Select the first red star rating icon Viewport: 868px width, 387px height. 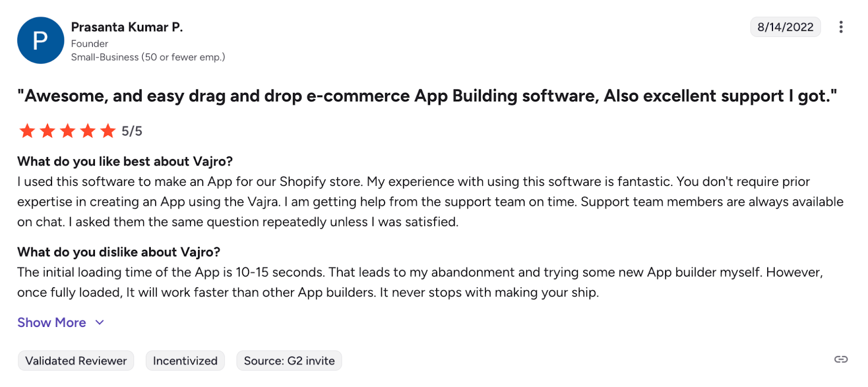pyautogui.click(x=27, y=131)
